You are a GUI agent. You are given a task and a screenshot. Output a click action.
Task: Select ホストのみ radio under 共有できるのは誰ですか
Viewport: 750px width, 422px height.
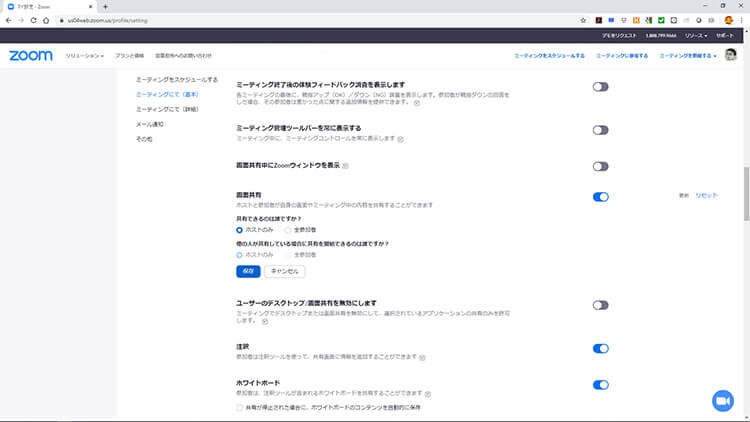[x=239, y=229]
